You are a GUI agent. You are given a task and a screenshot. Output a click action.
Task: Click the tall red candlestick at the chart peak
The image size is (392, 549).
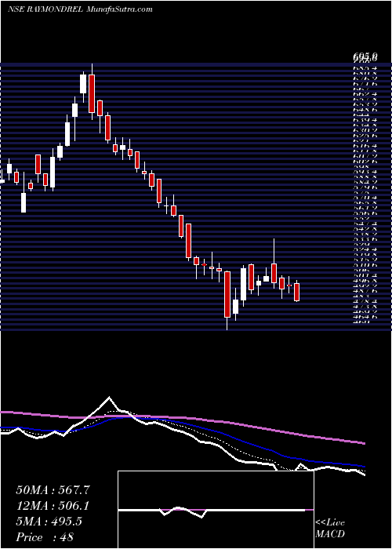click(x=92, y=93)
